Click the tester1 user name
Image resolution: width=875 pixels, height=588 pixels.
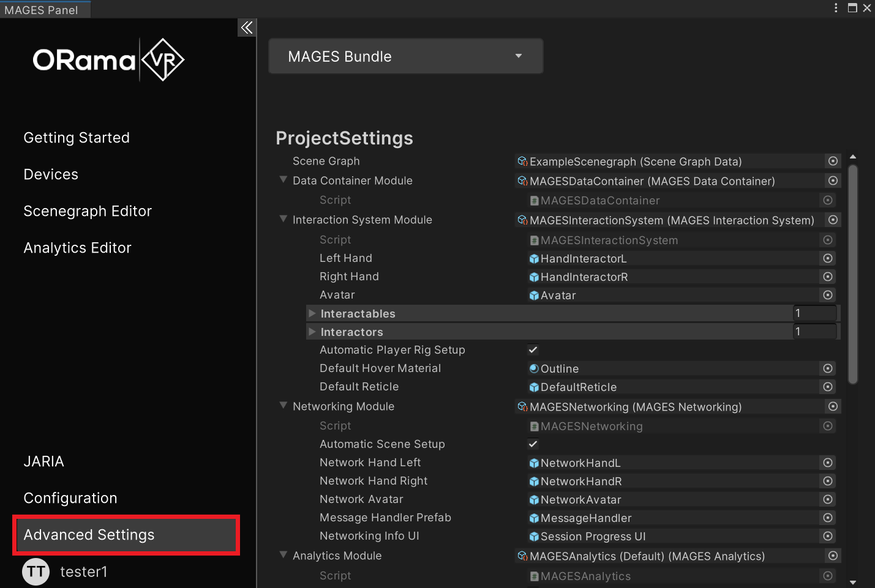84,571
